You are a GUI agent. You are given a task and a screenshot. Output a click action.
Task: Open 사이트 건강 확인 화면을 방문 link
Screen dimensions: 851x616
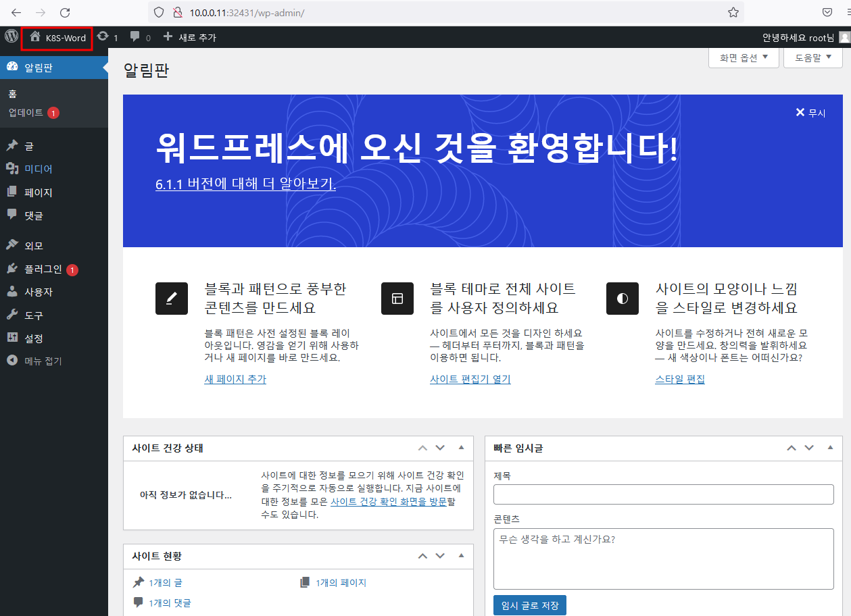tap(389, 502)
